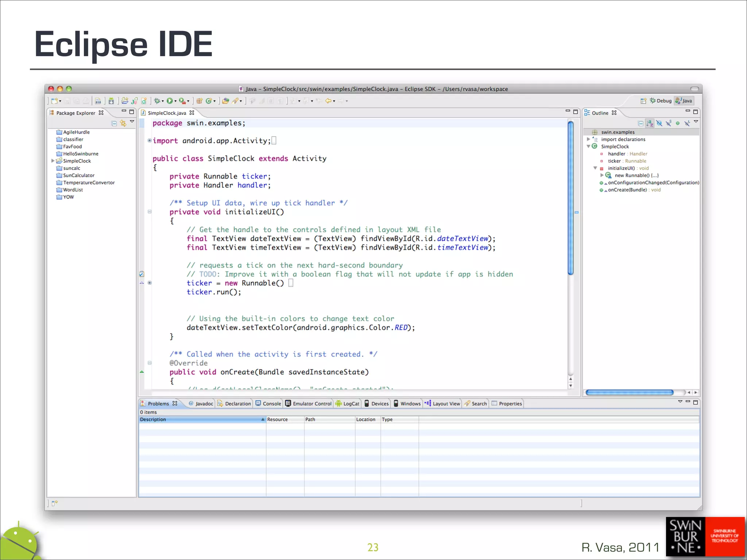Open the Outline view menu dropdown
This screenshot has height=560, width=747.
[x=696, y=121]
